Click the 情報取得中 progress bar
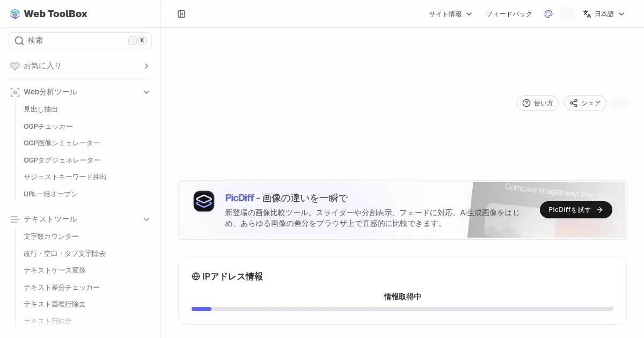 point(402,309)
